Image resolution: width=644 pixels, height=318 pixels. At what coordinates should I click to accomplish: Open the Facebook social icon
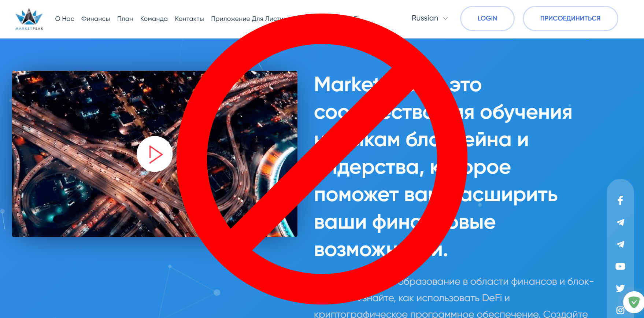click(x=620, y=200)
